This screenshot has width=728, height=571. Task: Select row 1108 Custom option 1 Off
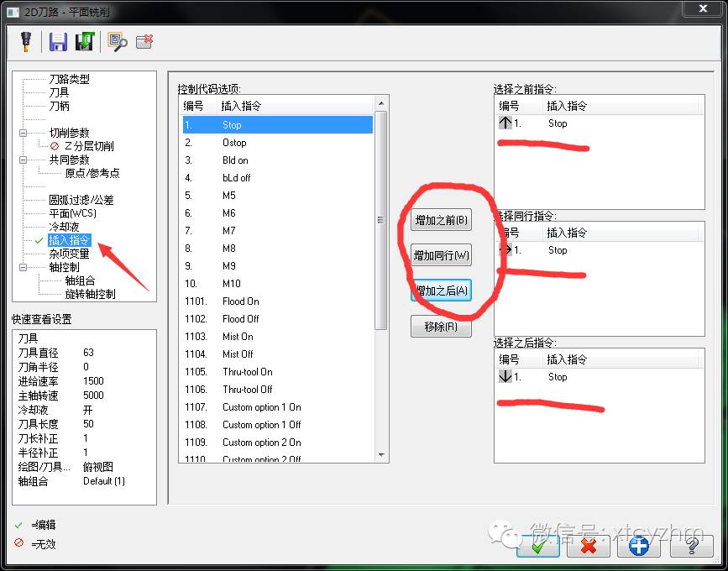278,425
